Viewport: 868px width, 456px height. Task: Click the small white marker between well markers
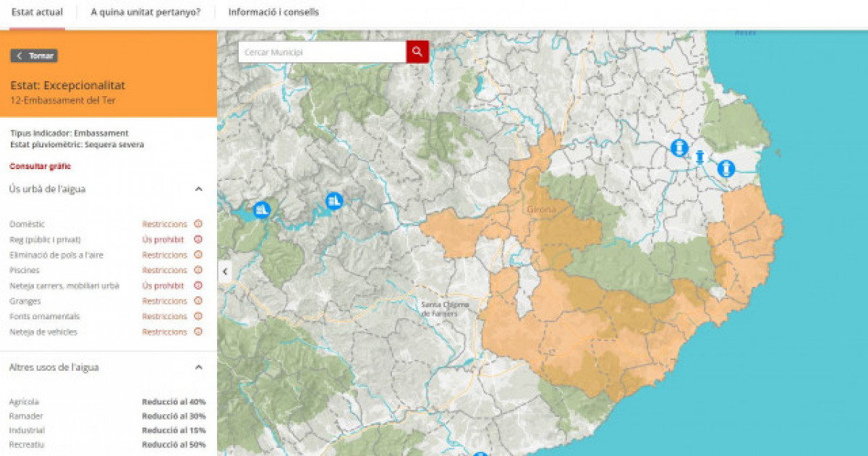point(700,157)
